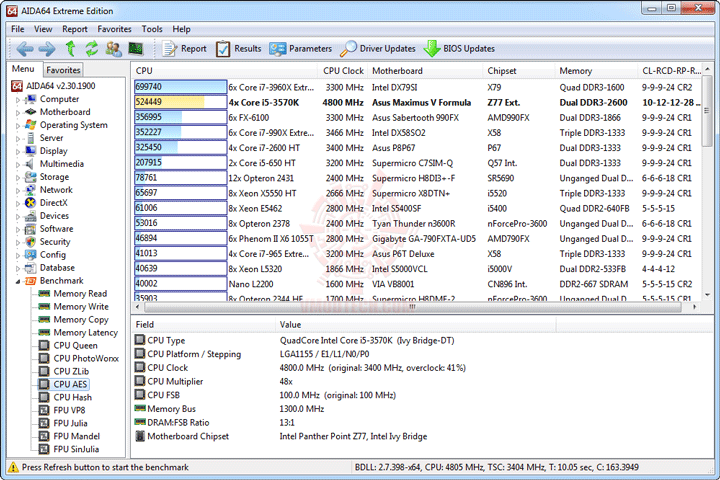
Task: Select the Database icon in tree
Action: pos(30,268)
